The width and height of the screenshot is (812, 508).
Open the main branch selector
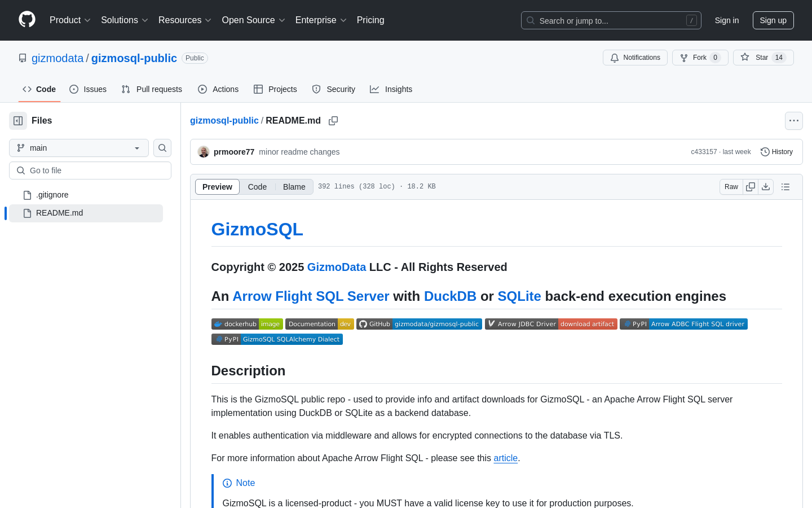[79, 148]
